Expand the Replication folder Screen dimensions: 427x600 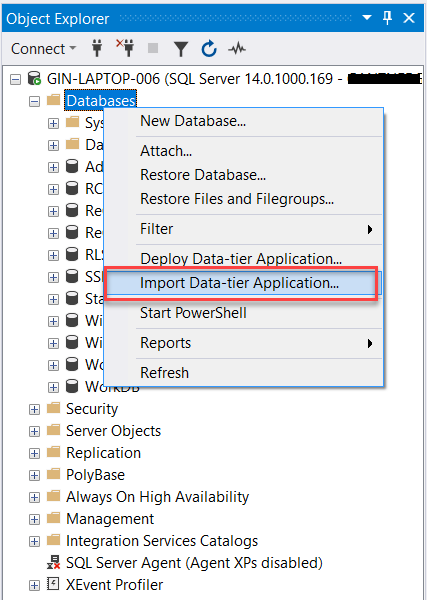[34, 453]
